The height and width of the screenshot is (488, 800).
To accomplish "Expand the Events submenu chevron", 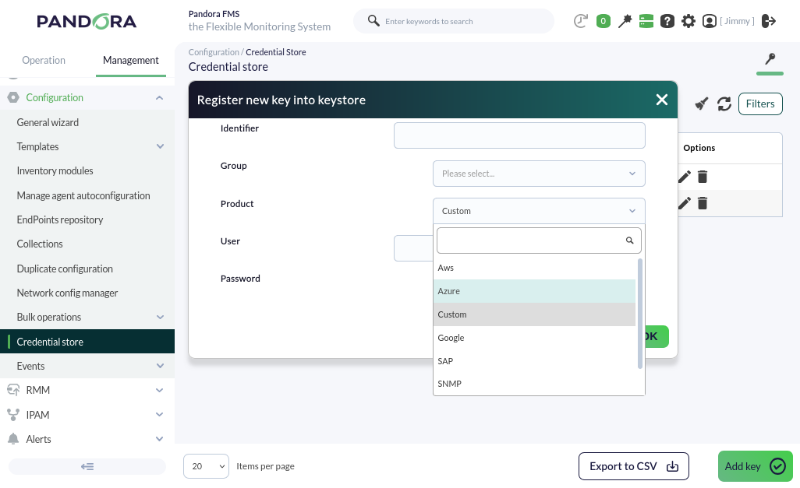I will (x=160, y=366).
